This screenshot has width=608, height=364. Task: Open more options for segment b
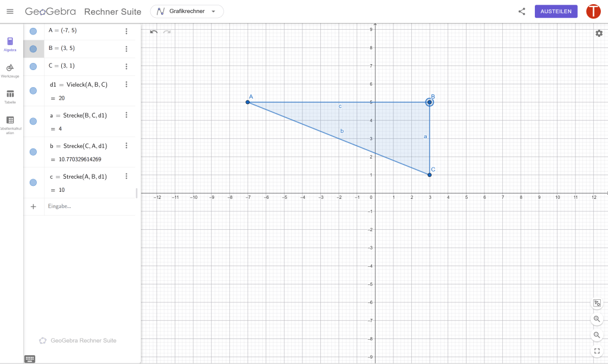[126, 145]
